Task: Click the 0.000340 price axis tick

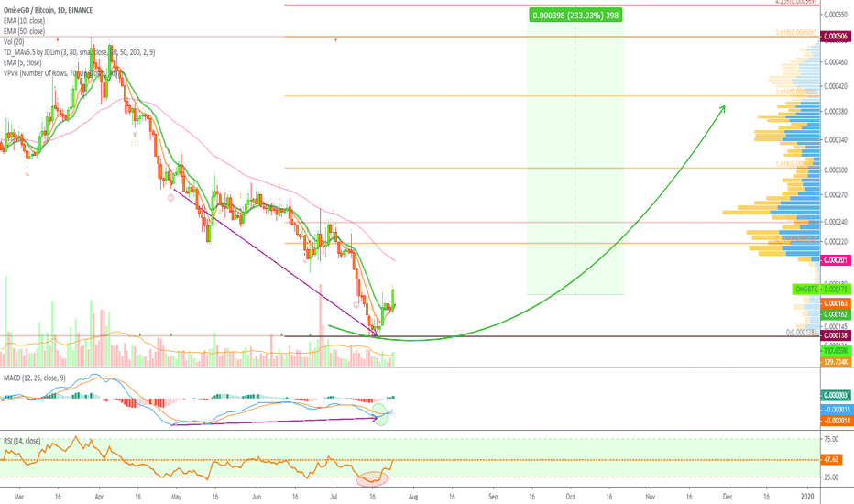Action: [x=836, y=140]
